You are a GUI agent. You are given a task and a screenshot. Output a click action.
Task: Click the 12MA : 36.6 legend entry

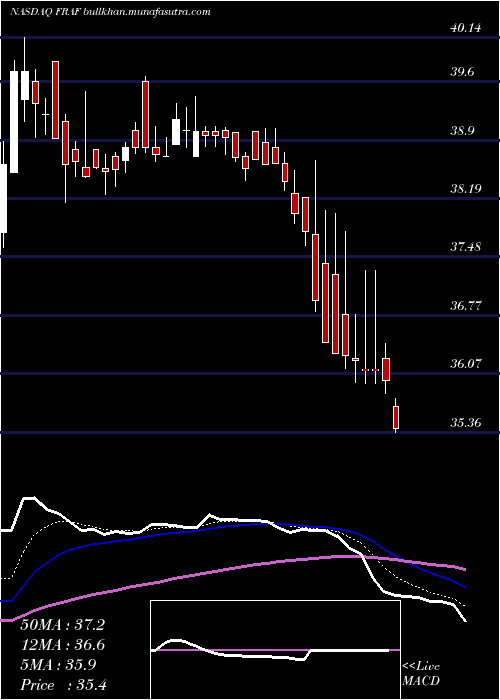tap(62, 645)
